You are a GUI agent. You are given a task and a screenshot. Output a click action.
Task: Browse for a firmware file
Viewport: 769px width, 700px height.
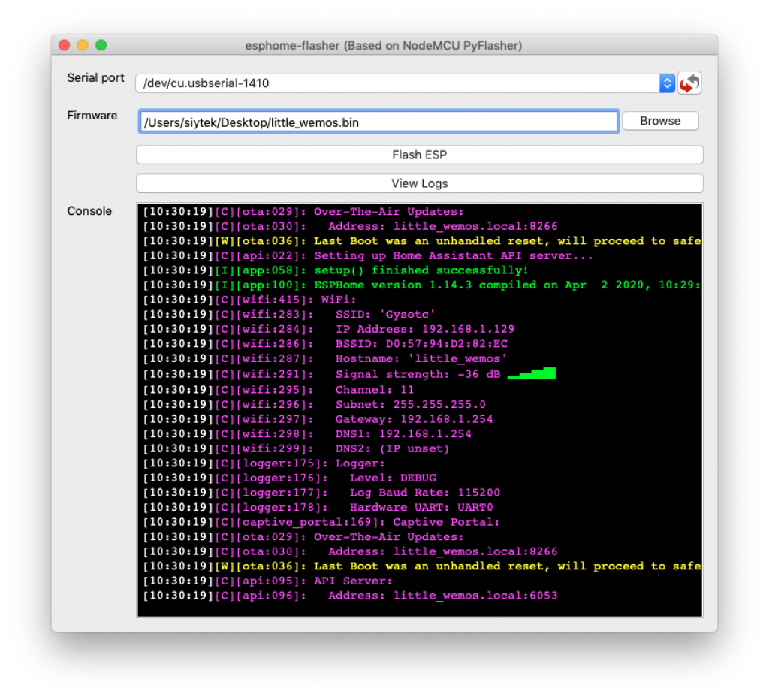(660, 121)
